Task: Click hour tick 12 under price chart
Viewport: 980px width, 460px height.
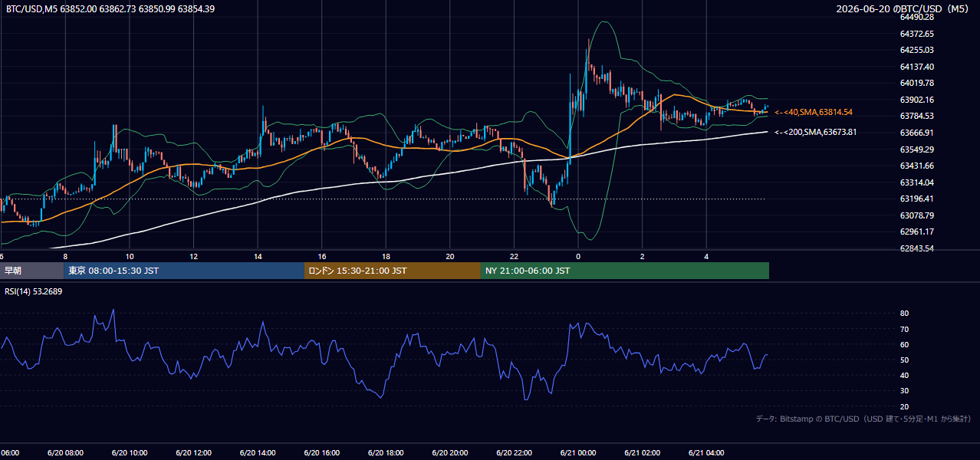Action: click(193, 257)
